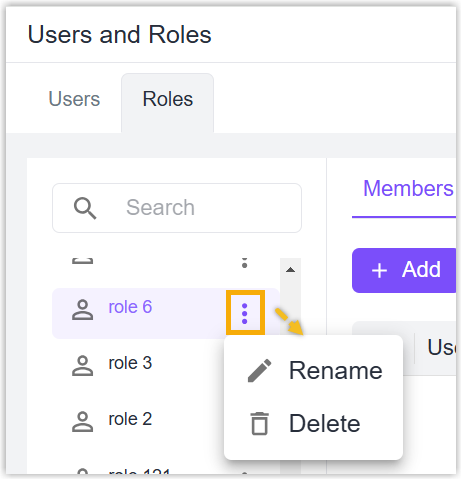Click the person icon beside role 2

tap(82, 422)
